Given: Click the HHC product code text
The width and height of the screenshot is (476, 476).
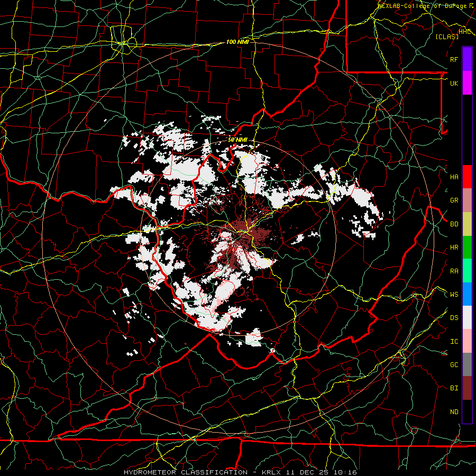Looking at the screenshot, I should (465, 32).
